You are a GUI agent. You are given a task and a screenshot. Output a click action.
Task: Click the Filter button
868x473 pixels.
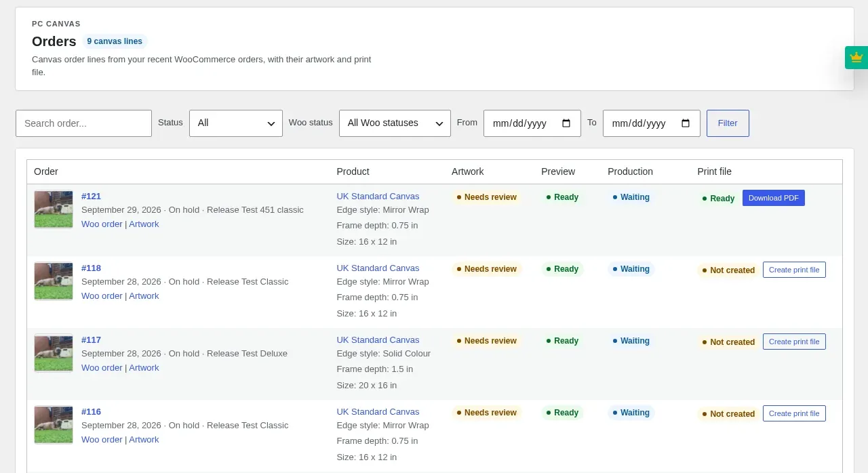[728, 123]
